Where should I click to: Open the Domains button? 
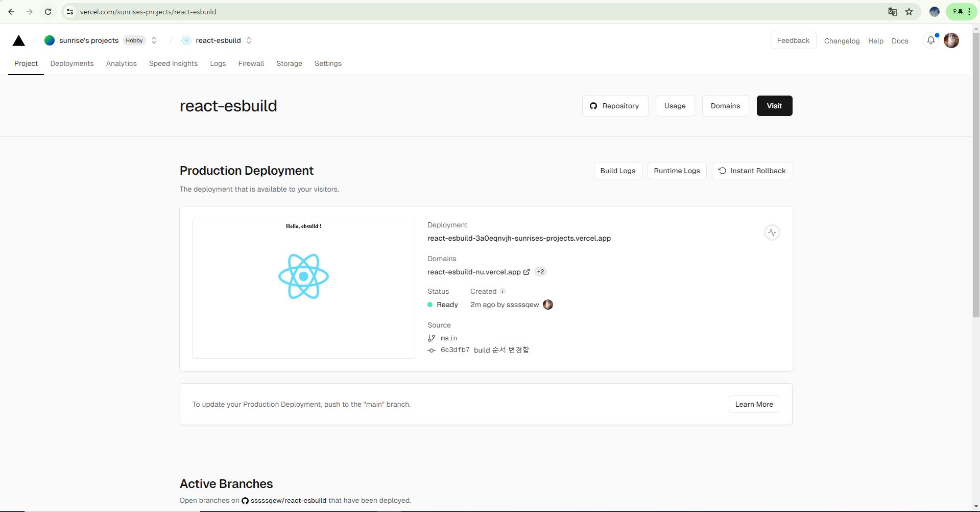(725, 106)
